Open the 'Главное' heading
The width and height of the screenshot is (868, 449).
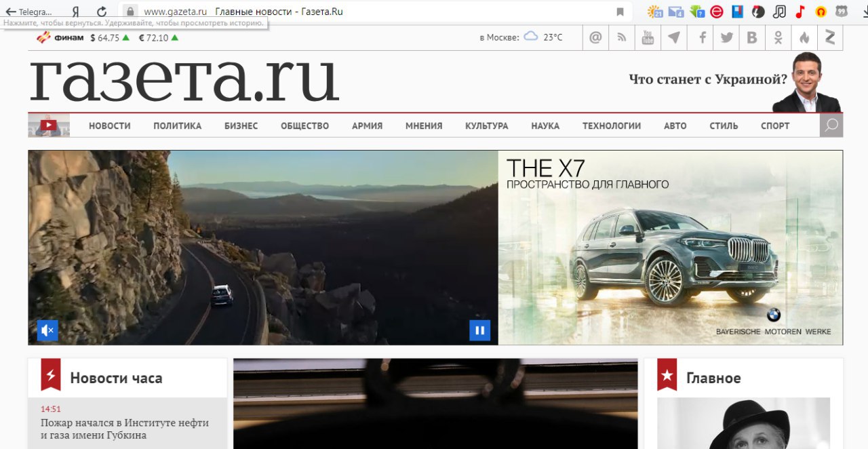pyautogui.click(x=713, y=378)
